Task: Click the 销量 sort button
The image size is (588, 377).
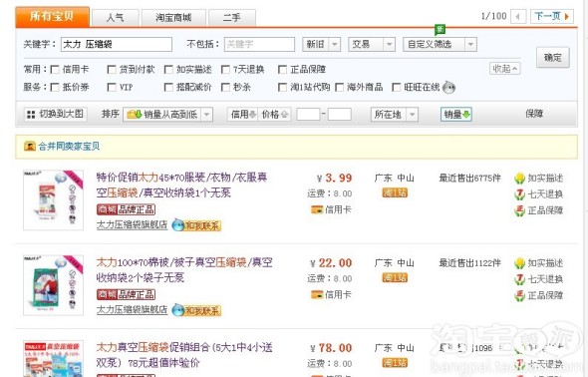Action: coord(456,115)
